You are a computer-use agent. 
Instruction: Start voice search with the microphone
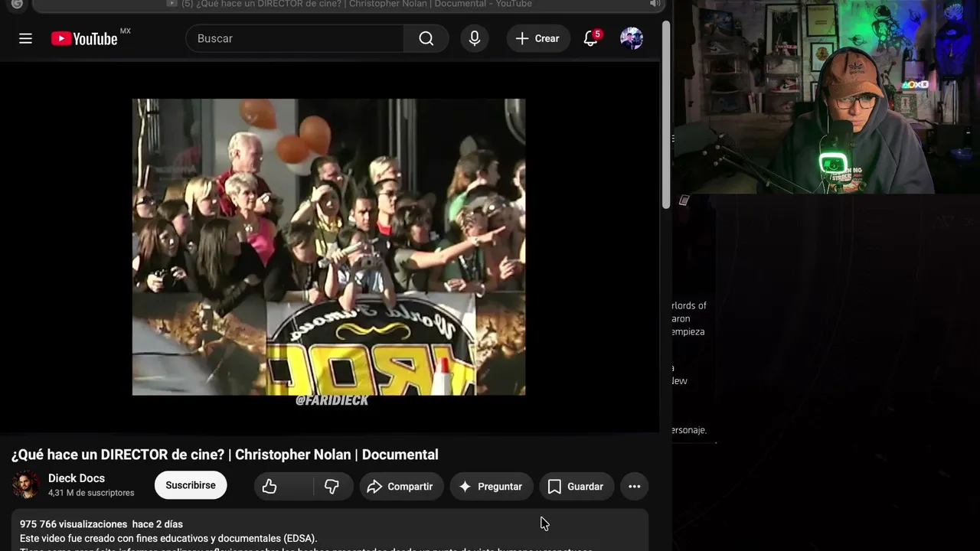(475, 38)
